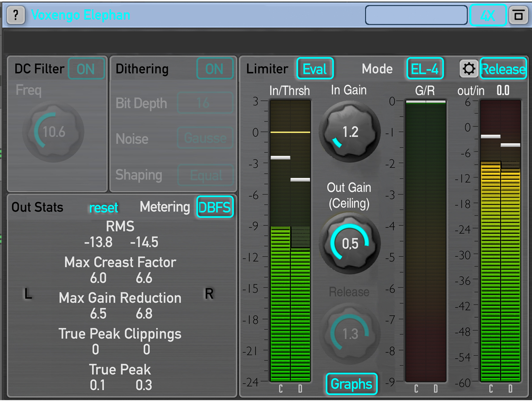532x401 pixels.
Task: Click the Limiter label
Action: click(267, 69)
